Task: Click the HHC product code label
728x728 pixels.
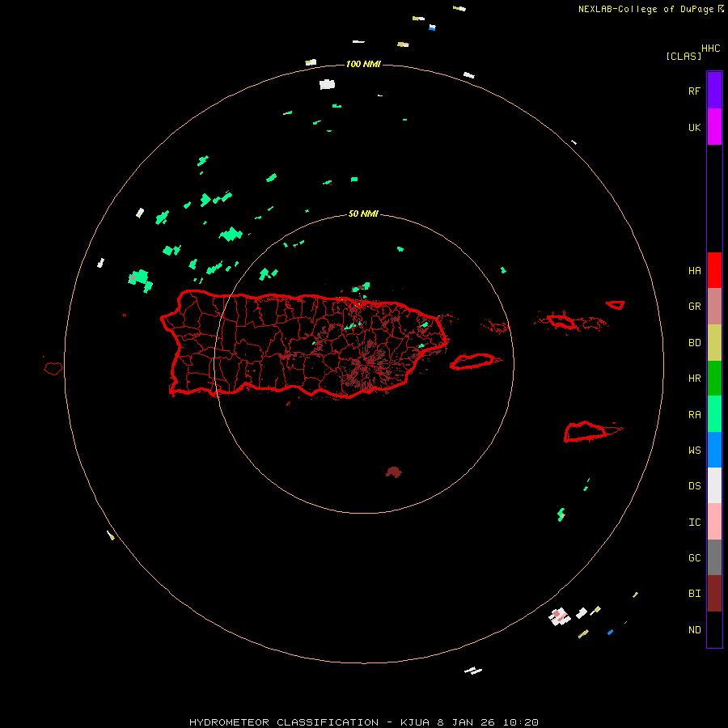Action: [711, 49]
